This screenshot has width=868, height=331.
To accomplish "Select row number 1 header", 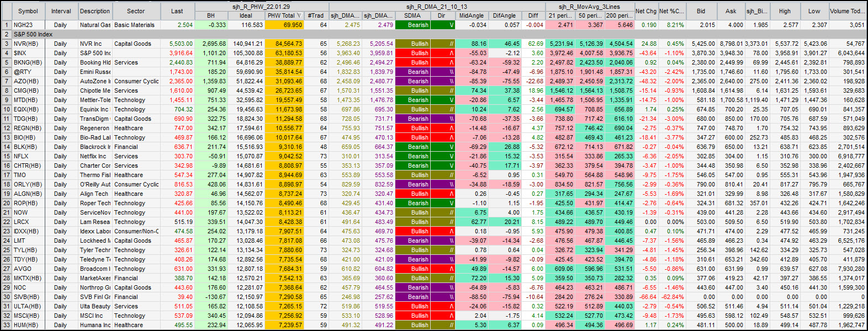I will tap(7, 25).
